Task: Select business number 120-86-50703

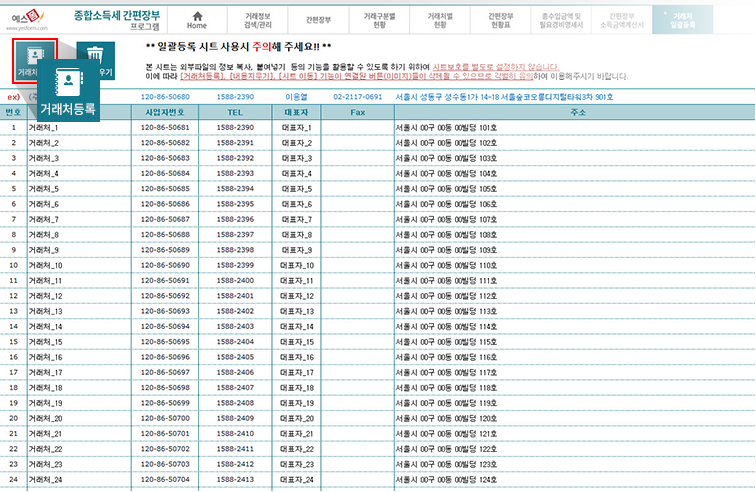Action: [x=165, y=465]
